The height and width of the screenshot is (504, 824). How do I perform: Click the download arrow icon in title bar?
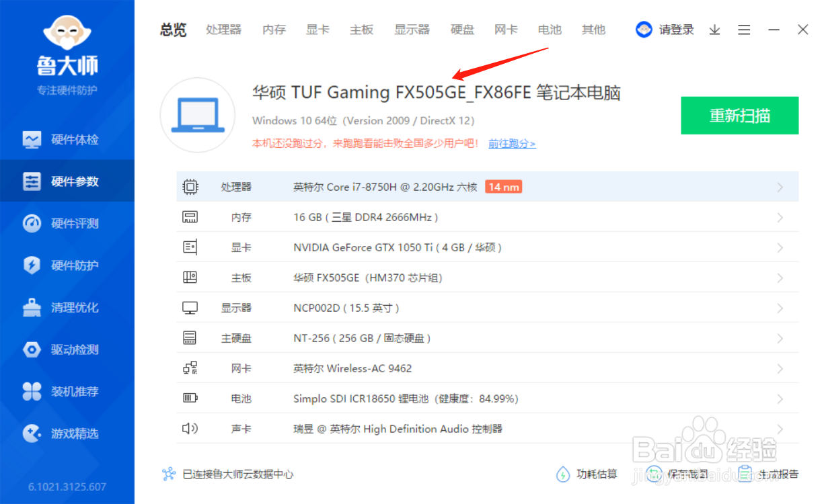[x=715, y=30]
